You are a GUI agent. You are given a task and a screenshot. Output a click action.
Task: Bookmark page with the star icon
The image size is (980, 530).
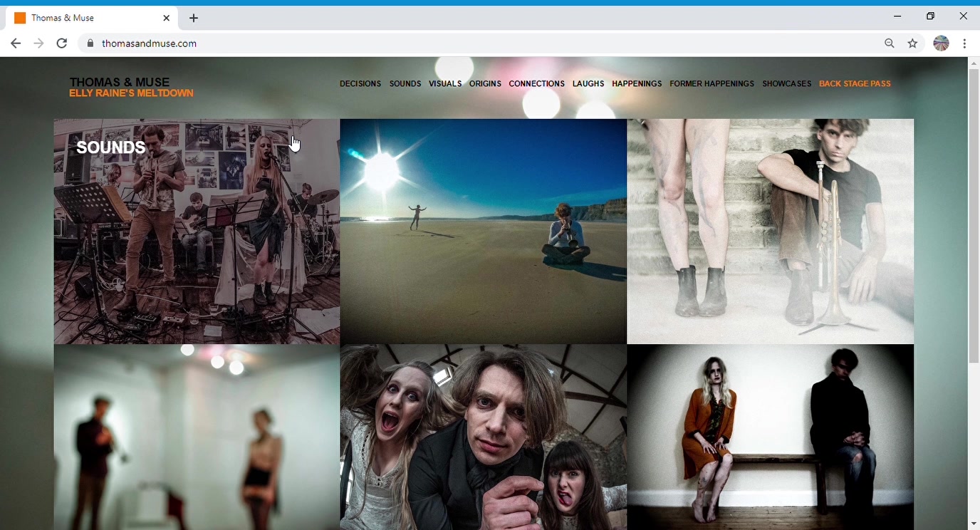click(912, 43)
